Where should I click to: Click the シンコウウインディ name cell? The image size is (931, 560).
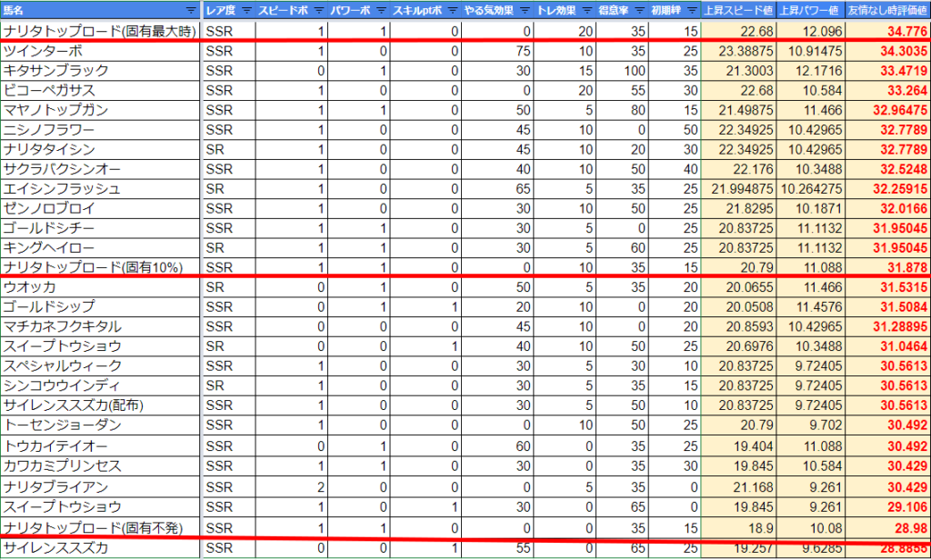pos(100,385)
